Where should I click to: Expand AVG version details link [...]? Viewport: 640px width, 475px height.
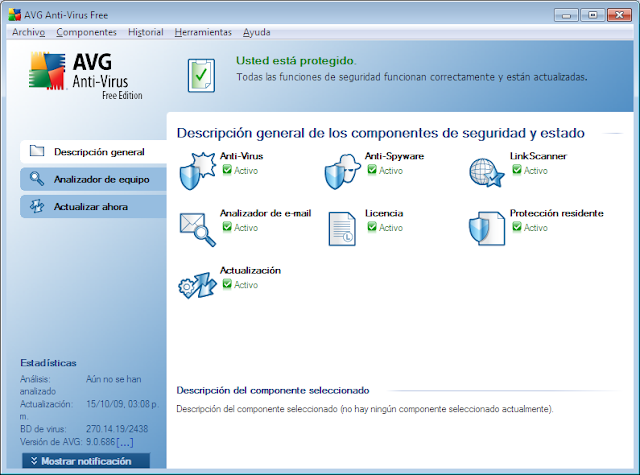tap(125, 442)
